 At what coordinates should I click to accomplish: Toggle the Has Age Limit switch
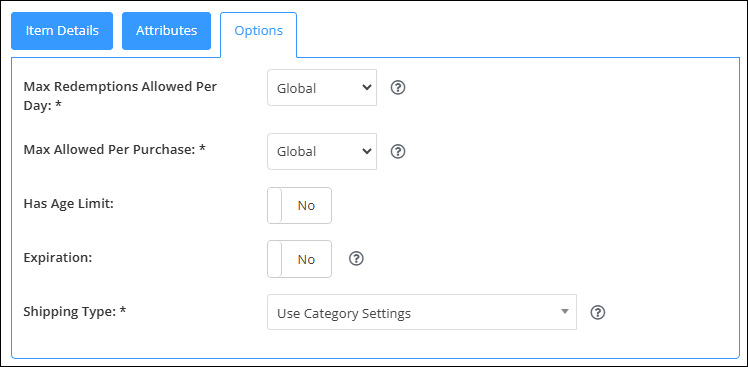tap(300, 205)
